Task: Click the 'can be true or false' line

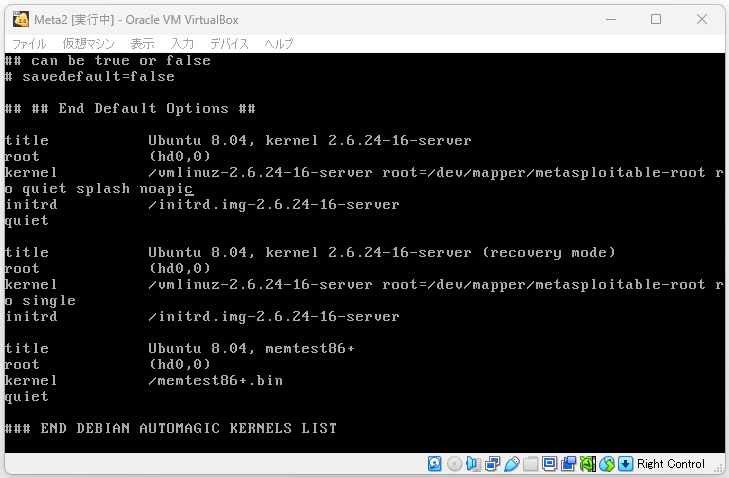Action: pyautogui.click(x=107, y=60)
